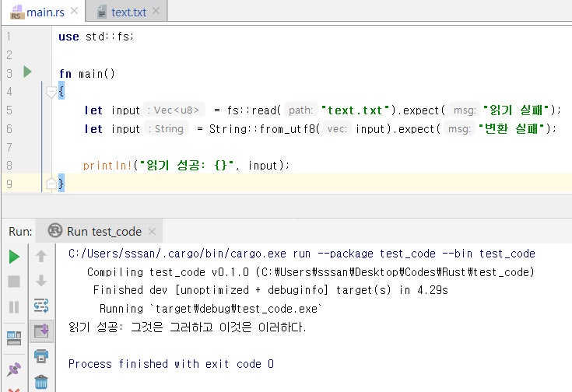Collapse code block at closing brace fold marker
Image resolution: width=572 pixels, height=392 pixels.
(x=51, y=184)
